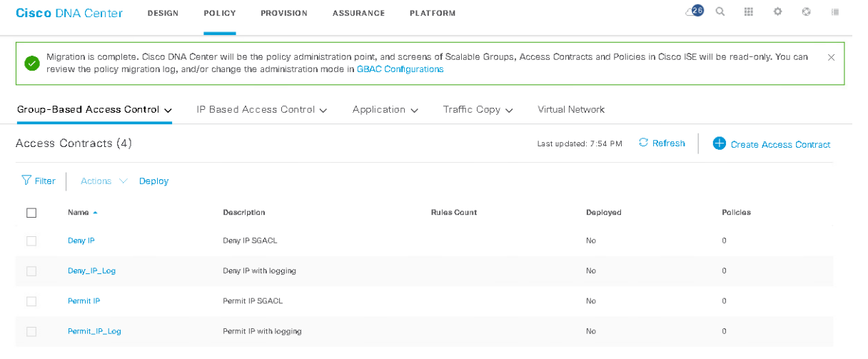Screen dimensions: 868x359
Task: Open the GBAC Configurations link
Action: pyautogui.click(x=400, y=69)
